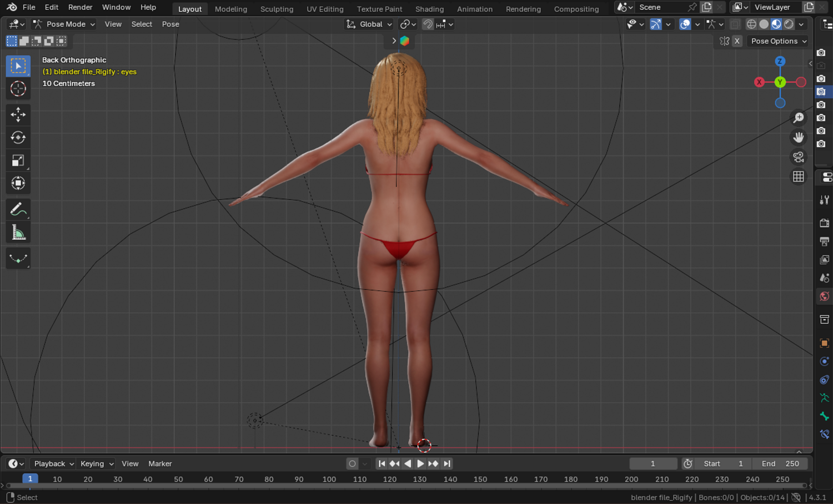Viewport: 833px width, 504px height.
Task: Open the Output properties printer tab
Action: (825, 241)
